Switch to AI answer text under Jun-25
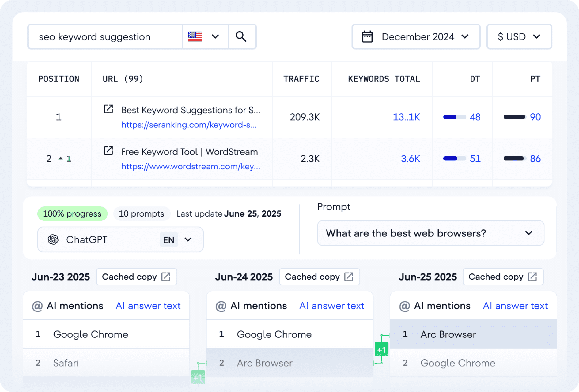 [515, 306]
